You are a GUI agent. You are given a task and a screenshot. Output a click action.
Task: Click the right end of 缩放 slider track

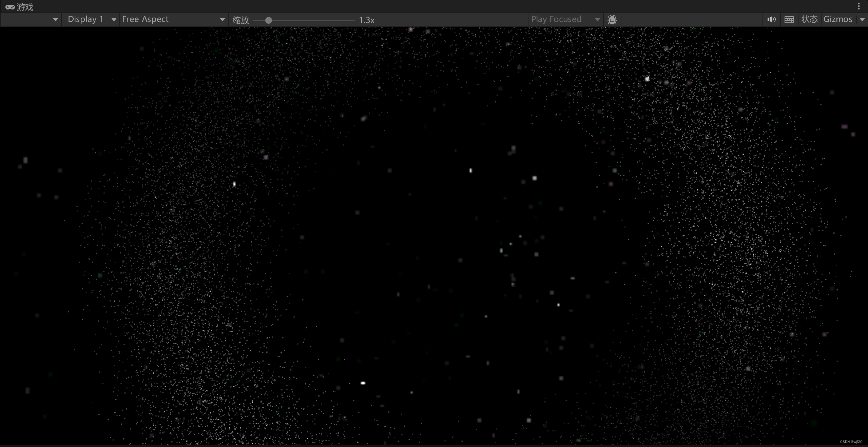(x=353, y=20)
